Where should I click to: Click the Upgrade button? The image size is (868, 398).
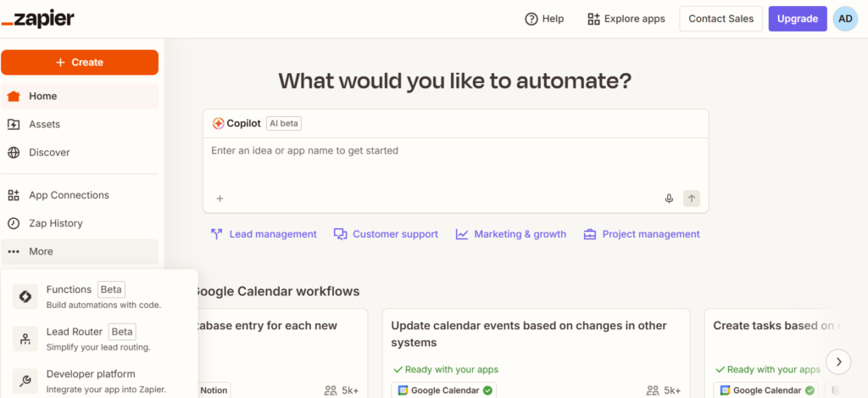[797, 19]
